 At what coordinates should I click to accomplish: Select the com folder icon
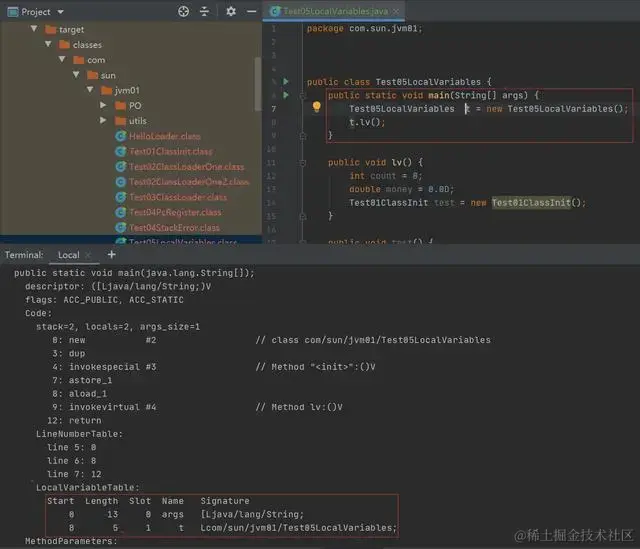pos(78,60)
